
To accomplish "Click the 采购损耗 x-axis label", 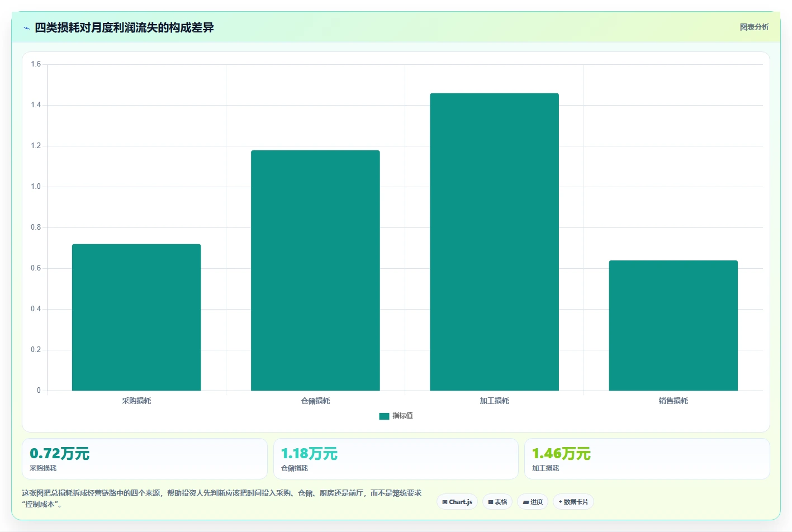I will click(136, 401).
